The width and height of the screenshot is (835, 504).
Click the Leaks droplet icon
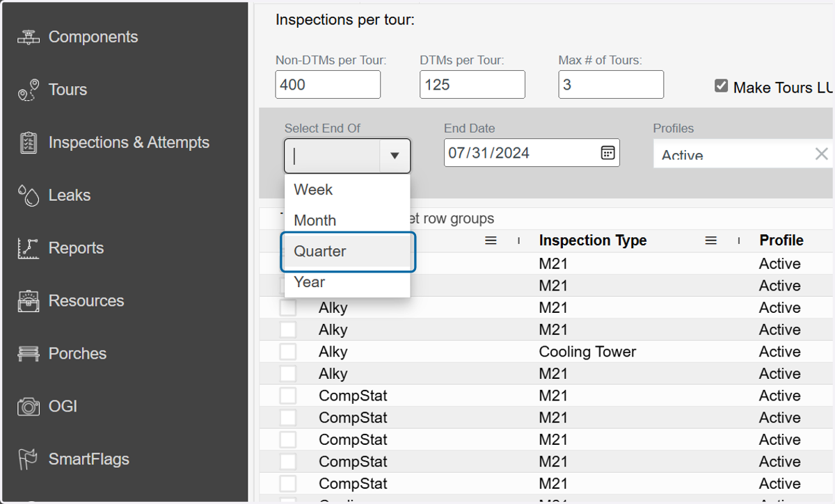(28, 195)
